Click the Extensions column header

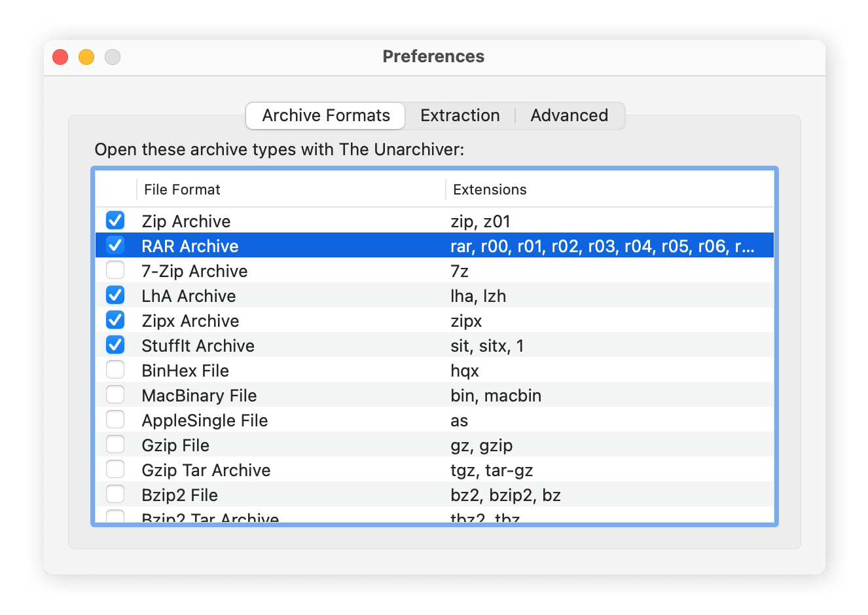[x=490, y=189]
